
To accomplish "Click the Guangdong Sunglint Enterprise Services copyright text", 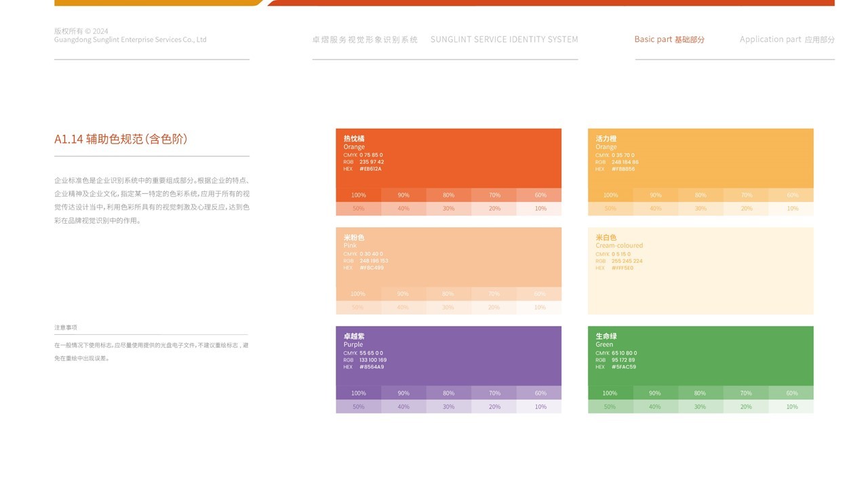I will (130, 39).
